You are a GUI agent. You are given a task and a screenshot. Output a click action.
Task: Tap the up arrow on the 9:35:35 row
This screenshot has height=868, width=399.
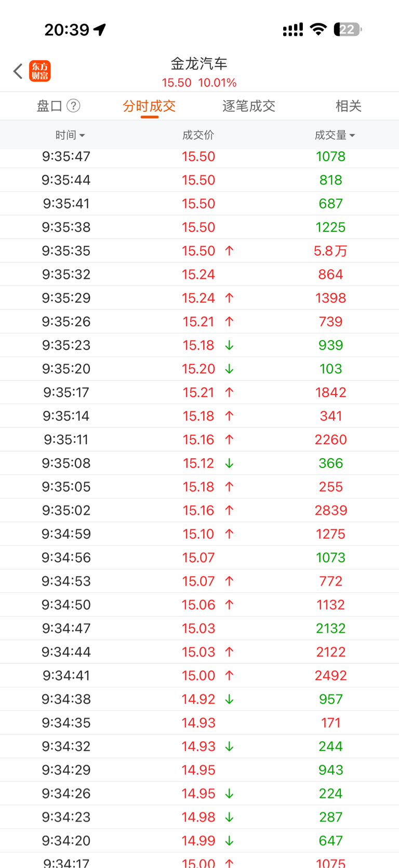(x=229, y=251)
